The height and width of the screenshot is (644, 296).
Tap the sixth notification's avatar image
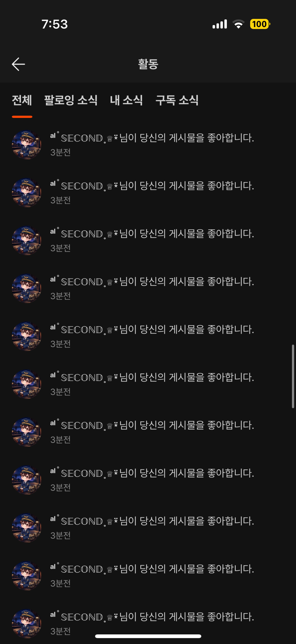[27, 384]
